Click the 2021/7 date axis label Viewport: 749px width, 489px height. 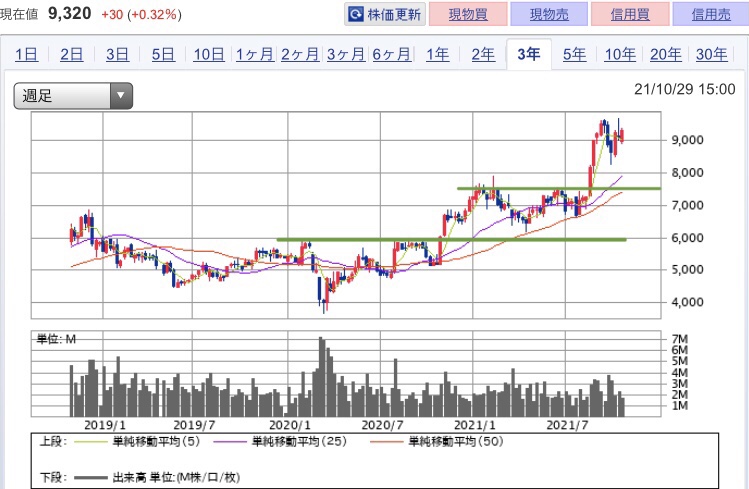pyautogui.click(x=567, y=425)
